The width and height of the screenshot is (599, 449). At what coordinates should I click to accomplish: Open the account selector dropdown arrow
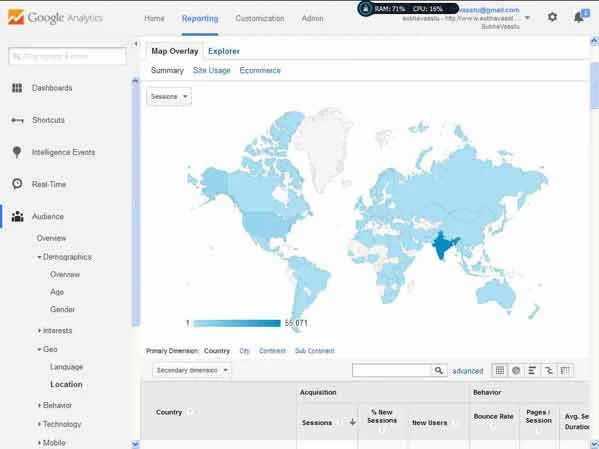coord(527,18)
